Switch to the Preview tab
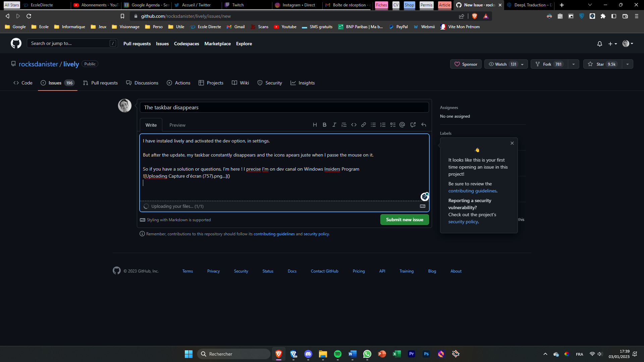This screenshot has height=362, width=644. pos(177,125)
